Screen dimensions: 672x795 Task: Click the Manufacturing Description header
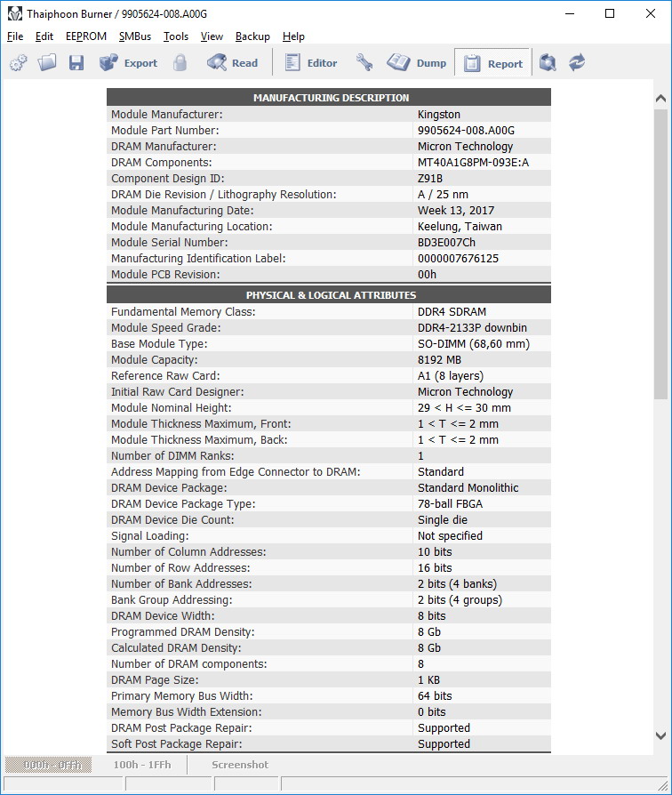[329, 97]
